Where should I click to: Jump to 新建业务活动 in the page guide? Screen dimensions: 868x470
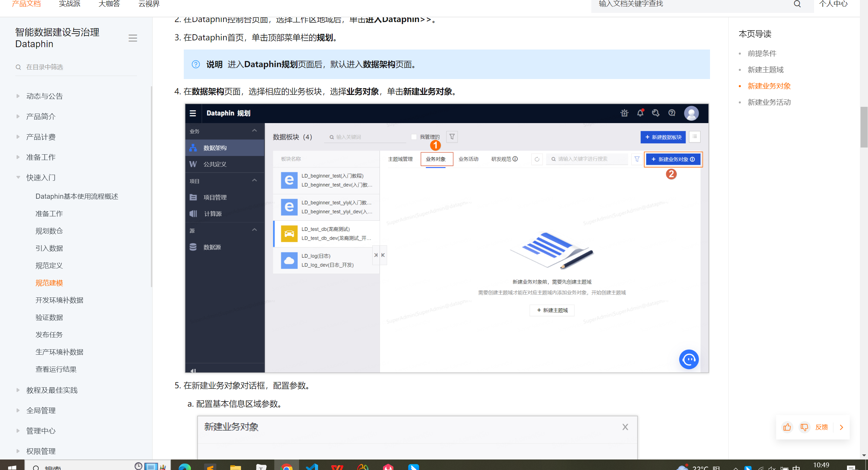click(x=769, y=102)
